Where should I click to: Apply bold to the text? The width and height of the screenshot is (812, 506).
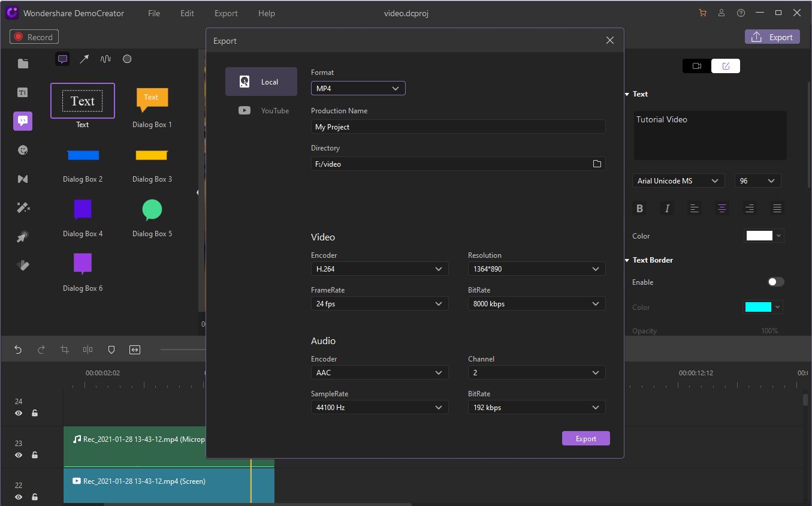tap(640, 209)
